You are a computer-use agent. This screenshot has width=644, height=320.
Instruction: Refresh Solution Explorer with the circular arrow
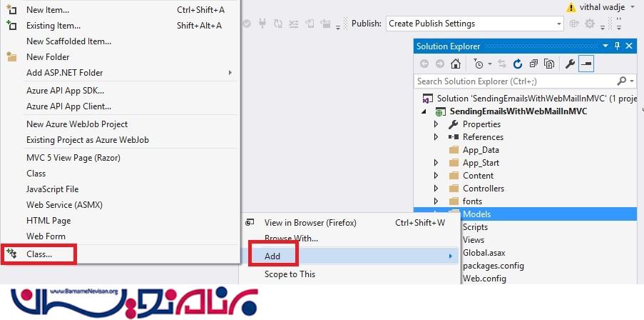[518, 64]
